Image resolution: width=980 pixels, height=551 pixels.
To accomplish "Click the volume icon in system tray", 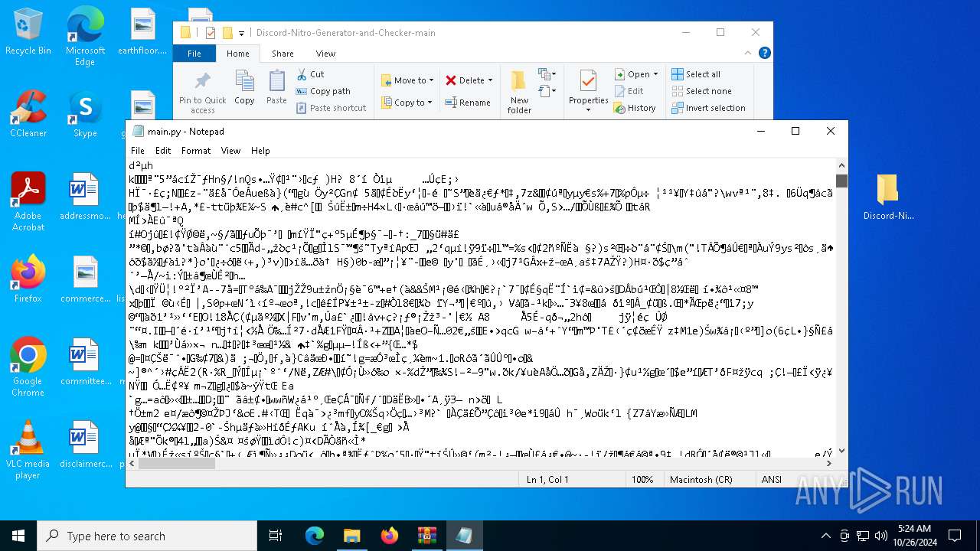I will coord(880,536).
